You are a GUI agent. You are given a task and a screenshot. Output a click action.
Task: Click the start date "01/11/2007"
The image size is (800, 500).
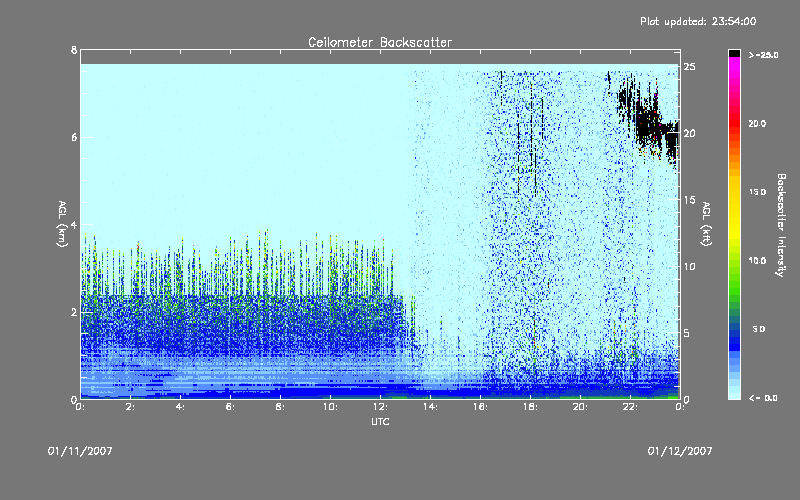[80, 451]
